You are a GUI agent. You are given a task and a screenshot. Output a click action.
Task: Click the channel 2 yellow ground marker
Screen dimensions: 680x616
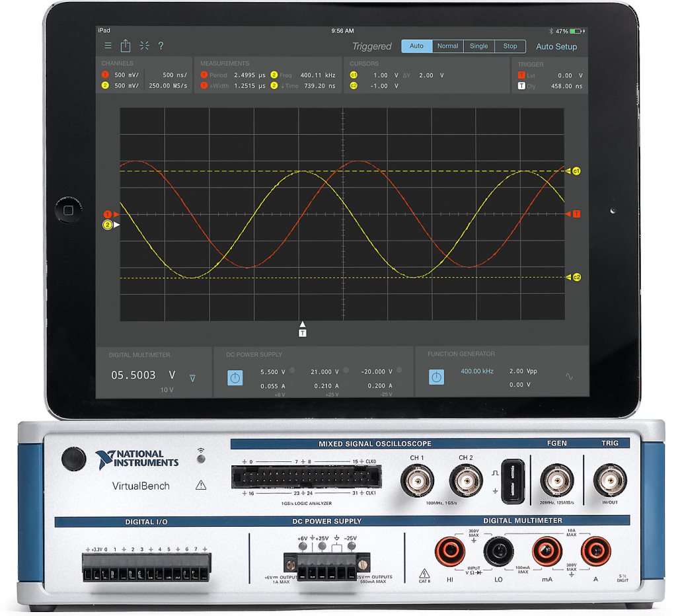click(x=108, y=225)
